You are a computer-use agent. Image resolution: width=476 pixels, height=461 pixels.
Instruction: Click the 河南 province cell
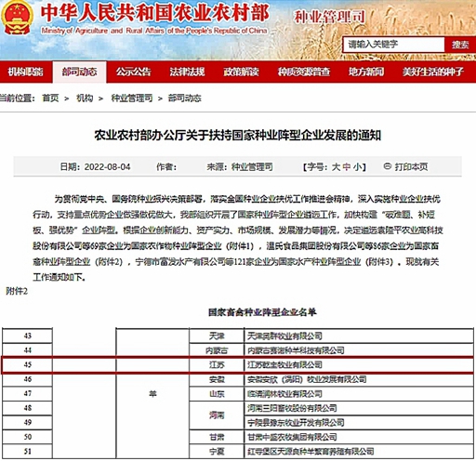point(217,415)
